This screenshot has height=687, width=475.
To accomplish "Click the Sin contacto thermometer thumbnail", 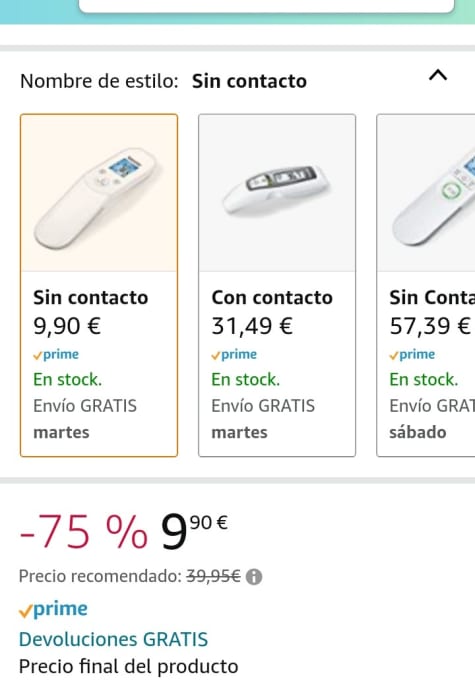I will [x=99, y=193].
